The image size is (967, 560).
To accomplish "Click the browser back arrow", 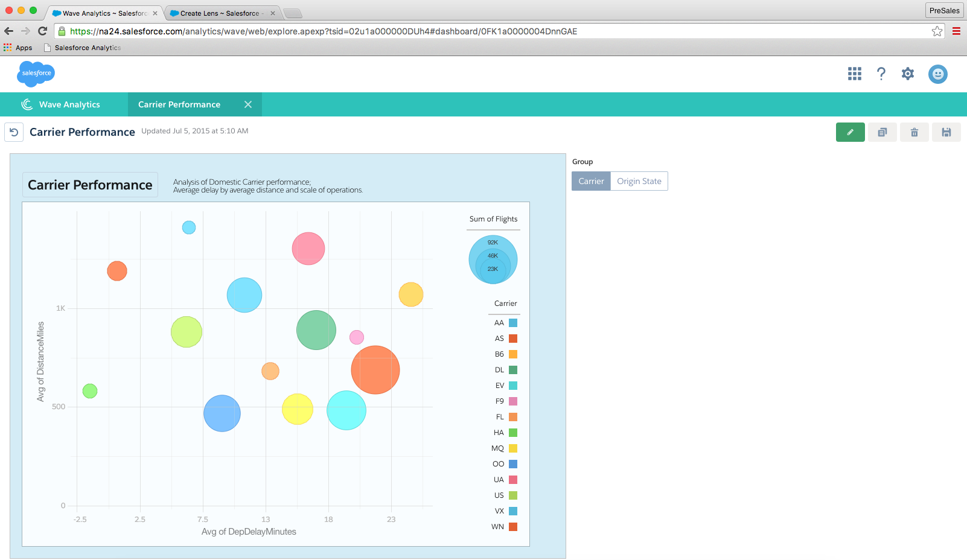I will coord(8,31).
